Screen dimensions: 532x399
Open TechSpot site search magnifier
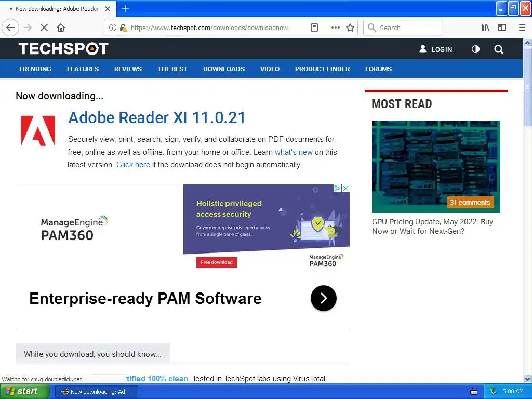coord(498,49)
